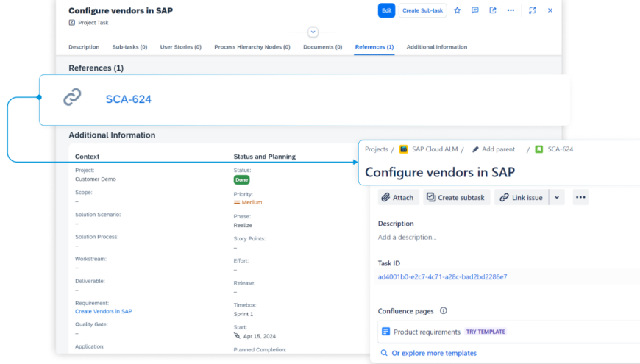Open Jira issue more actions ellipsis
Image resolution: width=640 pixels, height=364 pixels.
pyautogui.click(x=580, y=197)
